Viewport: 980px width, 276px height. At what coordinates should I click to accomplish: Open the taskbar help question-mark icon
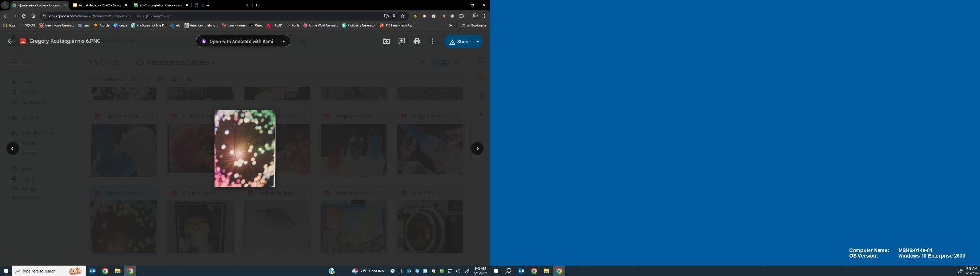(332, 271)
